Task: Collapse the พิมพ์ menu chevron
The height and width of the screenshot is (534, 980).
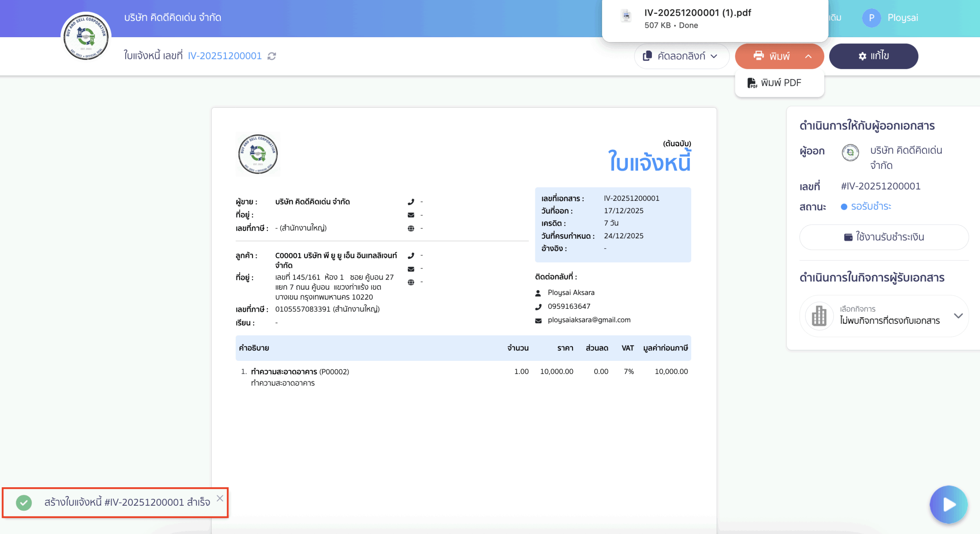Action: [808, 56]
